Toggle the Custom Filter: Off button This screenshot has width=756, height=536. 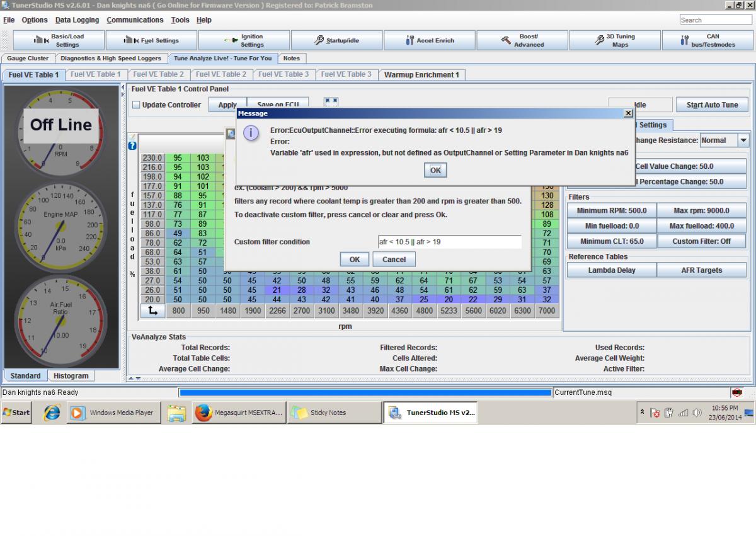point(701,241)
